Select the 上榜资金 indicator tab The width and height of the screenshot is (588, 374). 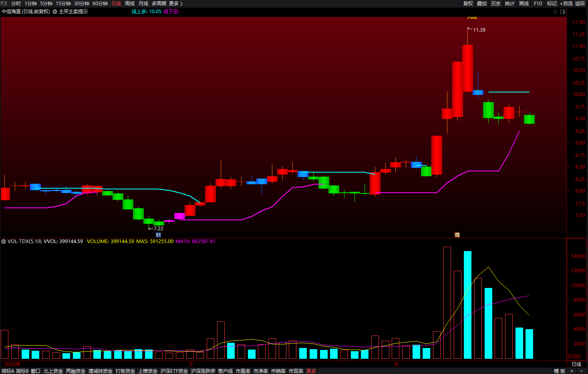pyautogui.click(x=148, y=371)
